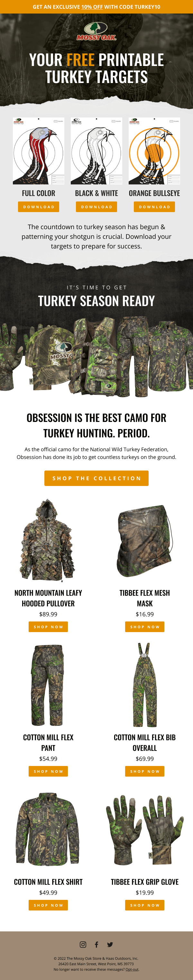Shop now for Cotton Mill Flex Bib Overall

pos(145,771)
